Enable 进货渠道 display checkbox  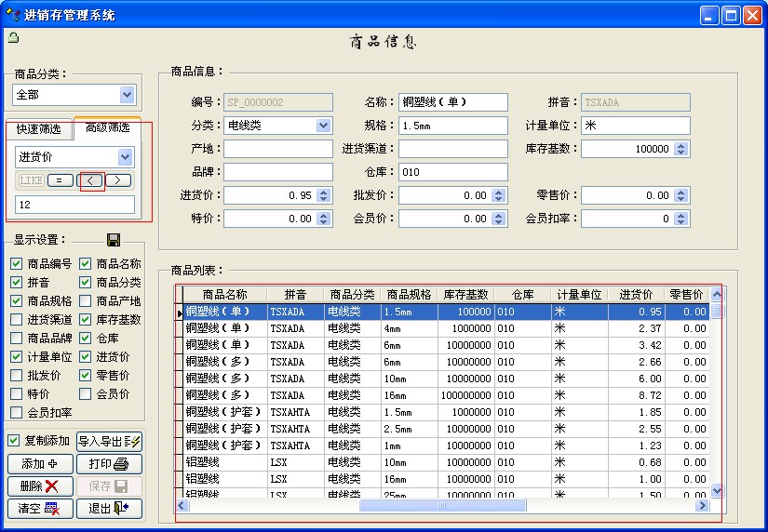(x=16, y=320)
